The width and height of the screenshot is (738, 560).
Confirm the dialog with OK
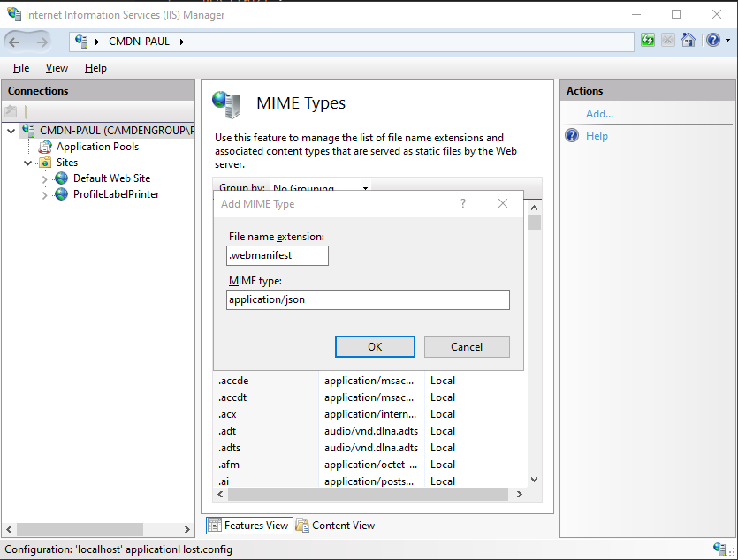pyautogui.click(x=375, y=346)
